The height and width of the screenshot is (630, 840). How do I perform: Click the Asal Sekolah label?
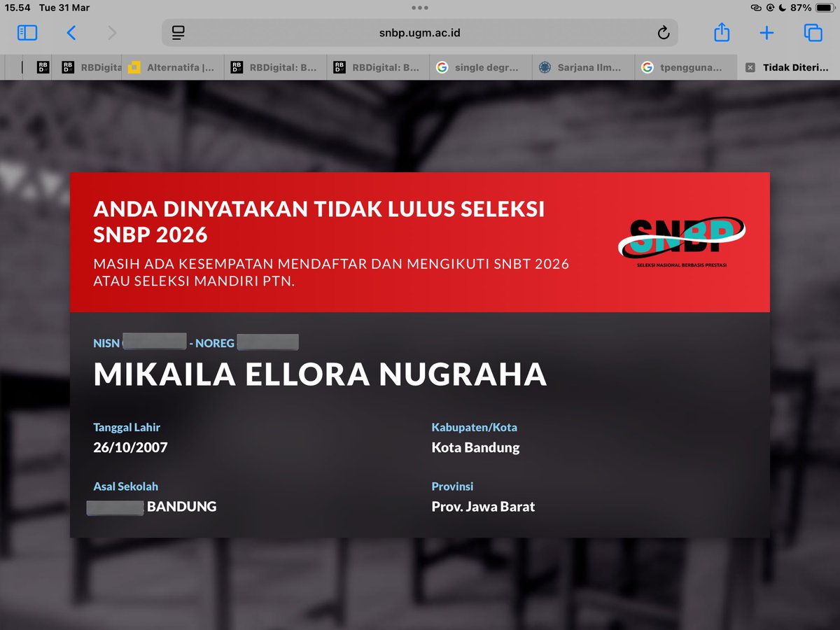(x=126, y=486)
